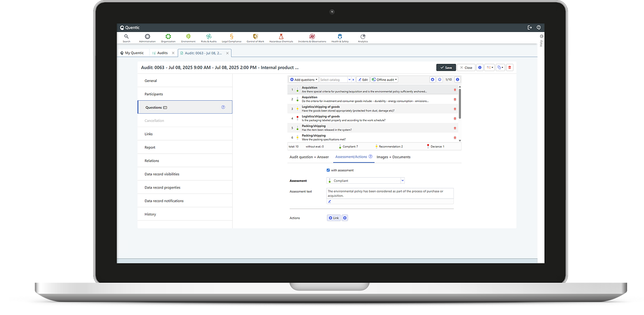Expand the Add questions dropdown
644x315 pixels.
click(x=304, y=80)
